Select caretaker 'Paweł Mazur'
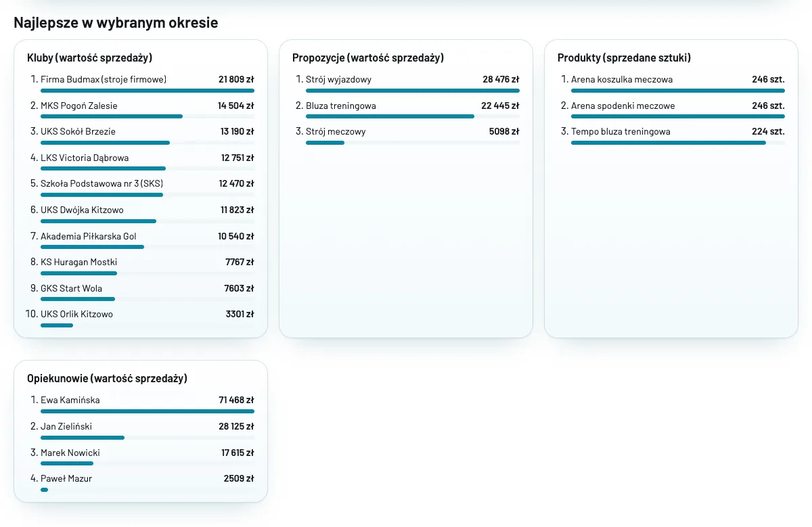This screenshot has height=527, width=812. coord(66,478)
